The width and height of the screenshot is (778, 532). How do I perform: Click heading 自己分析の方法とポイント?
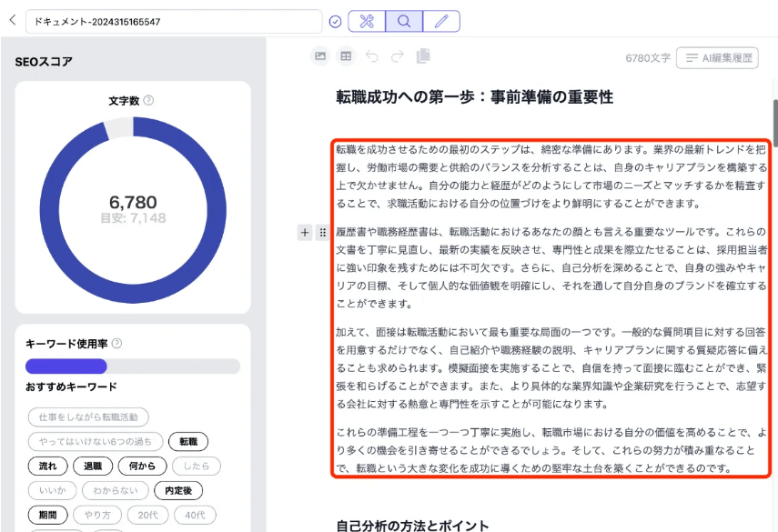[412, 525]
